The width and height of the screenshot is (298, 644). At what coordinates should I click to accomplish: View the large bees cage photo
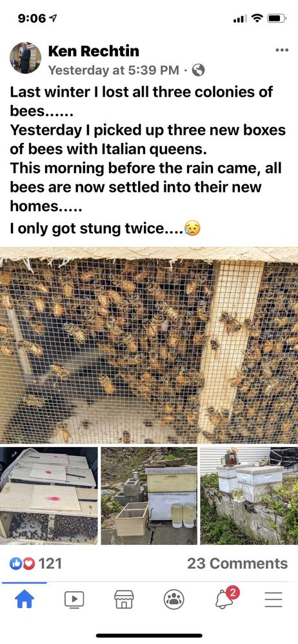(149, 345)
